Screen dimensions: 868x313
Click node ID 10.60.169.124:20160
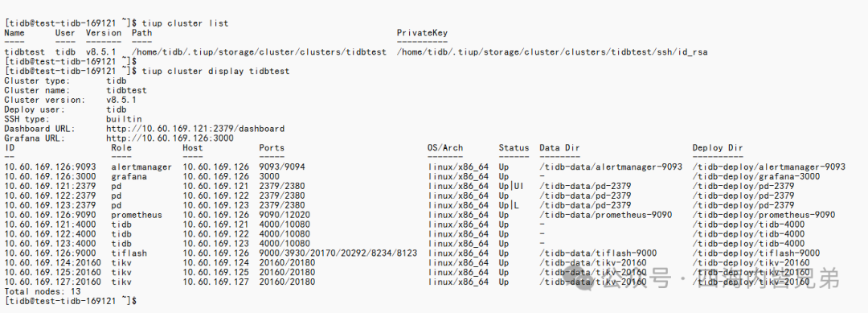52,262
